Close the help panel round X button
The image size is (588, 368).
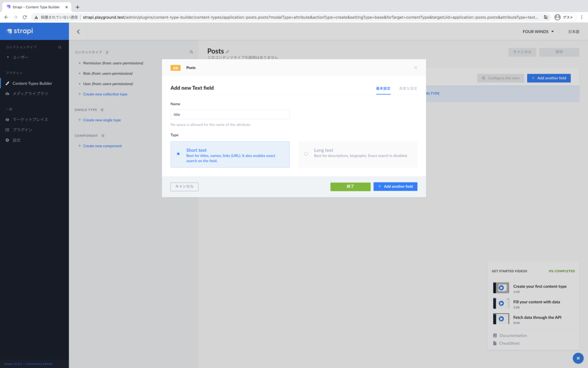578,358
